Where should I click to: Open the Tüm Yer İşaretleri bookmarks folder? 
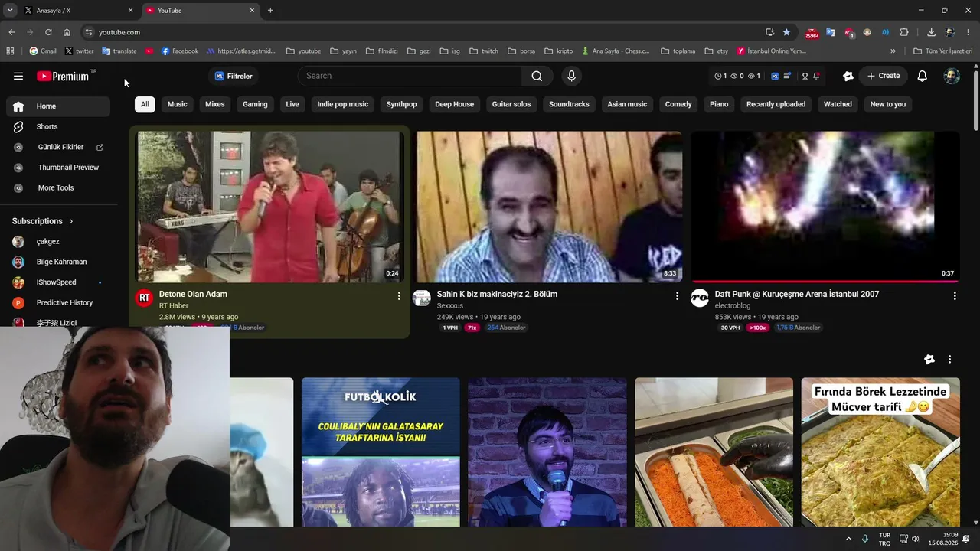(x=942, y=51)
